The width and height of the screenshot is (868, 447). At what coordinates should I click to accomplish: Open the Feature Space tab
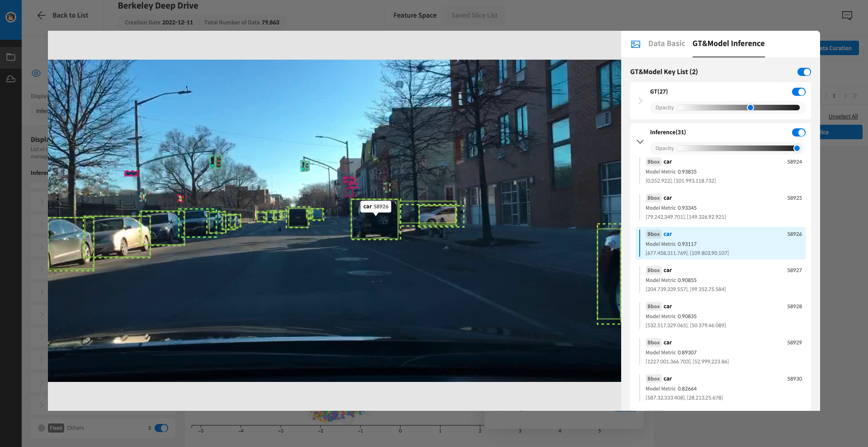point(415,15)
